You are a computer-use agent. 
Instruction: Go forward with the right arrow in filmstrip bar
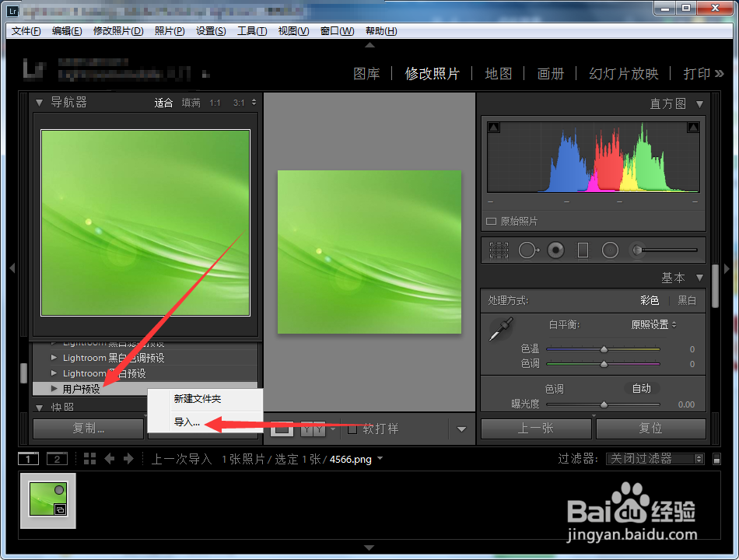pos(128,459)
